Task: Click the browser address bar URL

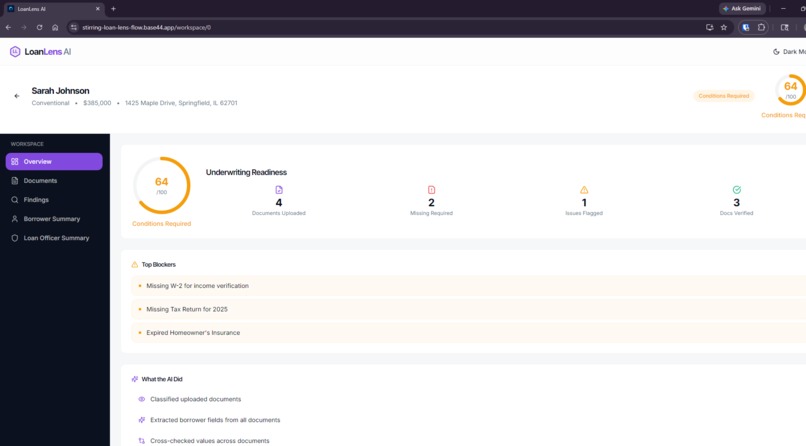Action: (146, 27)
